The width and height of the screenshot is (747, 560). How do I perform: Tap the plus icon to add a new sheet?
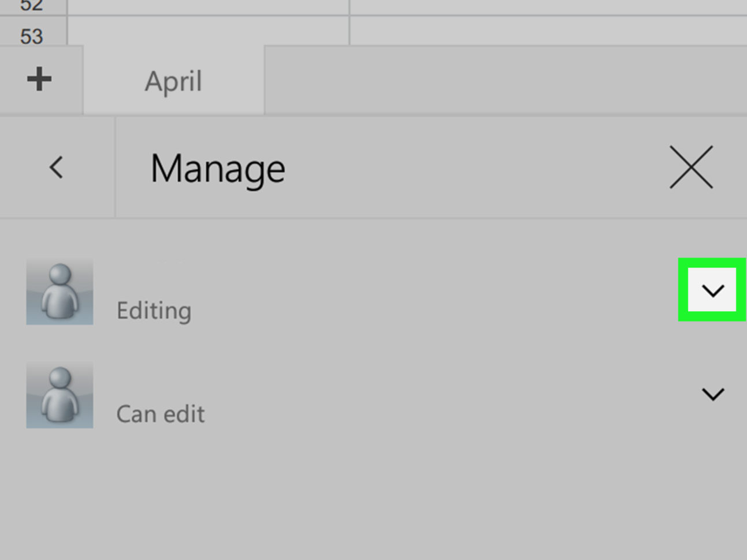click(38, 80)
